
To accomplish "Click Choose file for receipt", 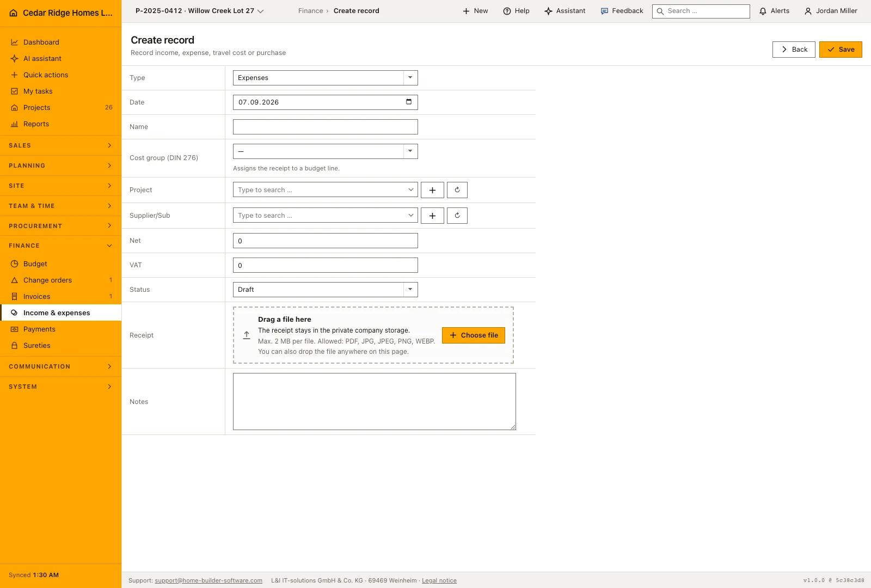I will coord(474,335).
